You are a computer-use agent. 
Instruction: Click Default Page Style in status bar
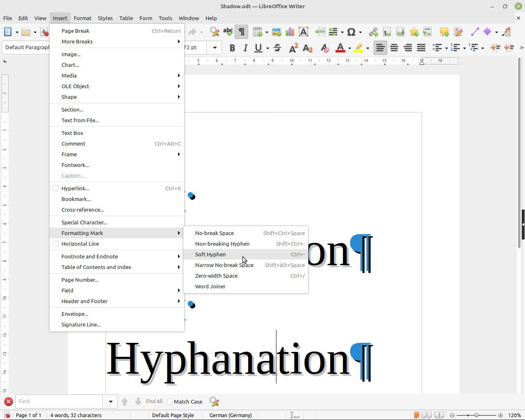tap(173, 415)
